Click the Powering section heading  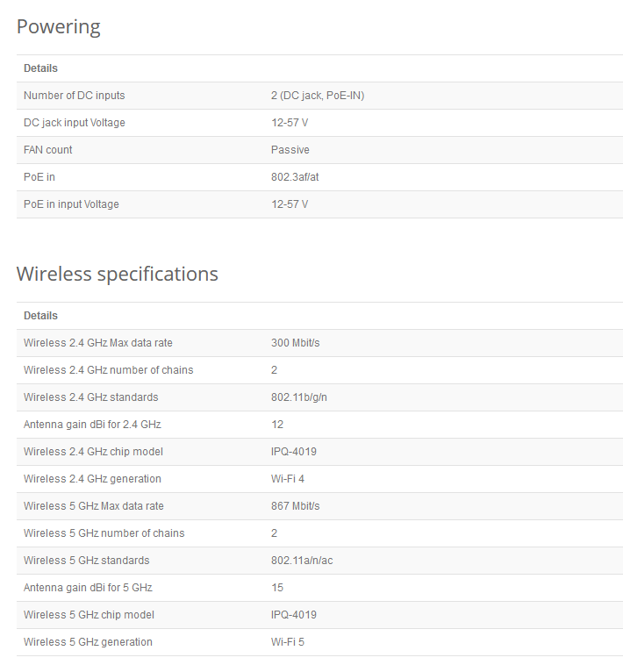point(59,27)
